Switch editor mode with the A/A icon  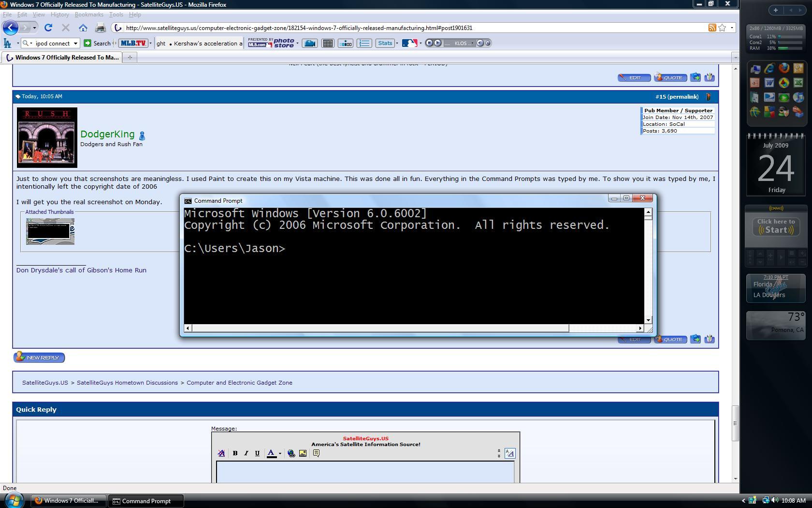pyautogui.click(x=510, y=453)
